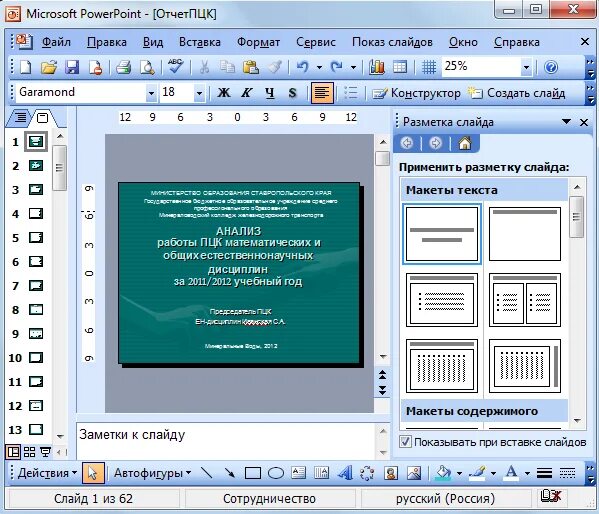Open the Показ слайдов menu
Viewport: 599px width, 514px height.
(x=392, y=42)
